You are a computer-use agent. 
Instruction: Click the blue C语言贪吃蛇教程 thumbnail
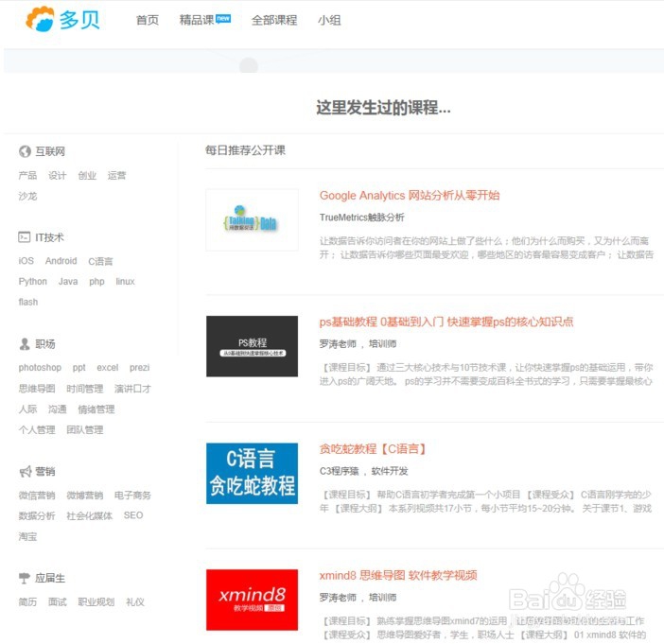(252, 473)
